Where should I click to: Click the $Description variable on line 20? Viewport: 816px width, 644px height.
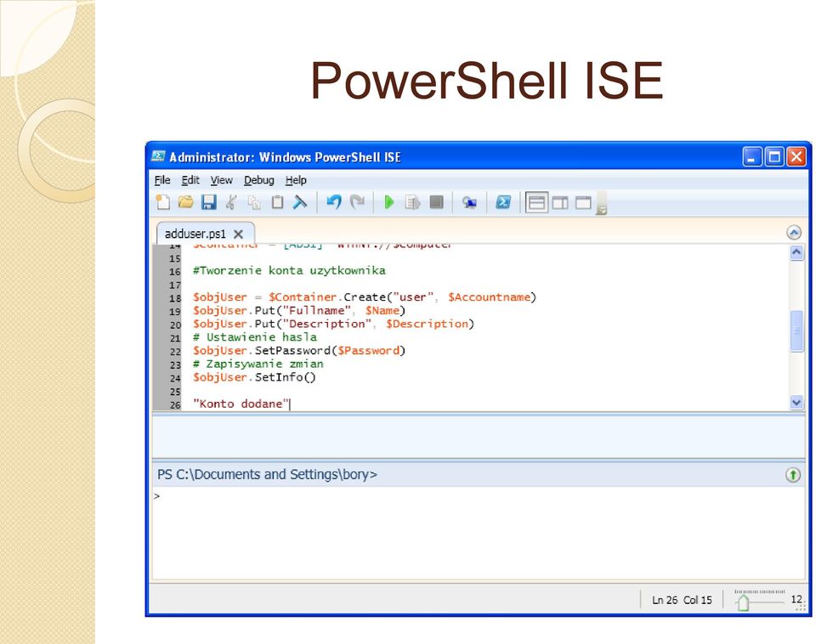(x=427, y=324)
